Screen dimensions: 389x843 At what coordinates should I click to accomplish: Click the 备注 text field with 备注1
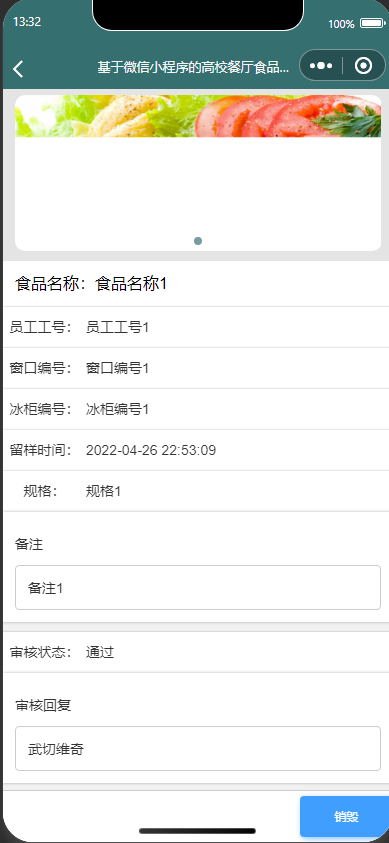click(x=198, y=588)
